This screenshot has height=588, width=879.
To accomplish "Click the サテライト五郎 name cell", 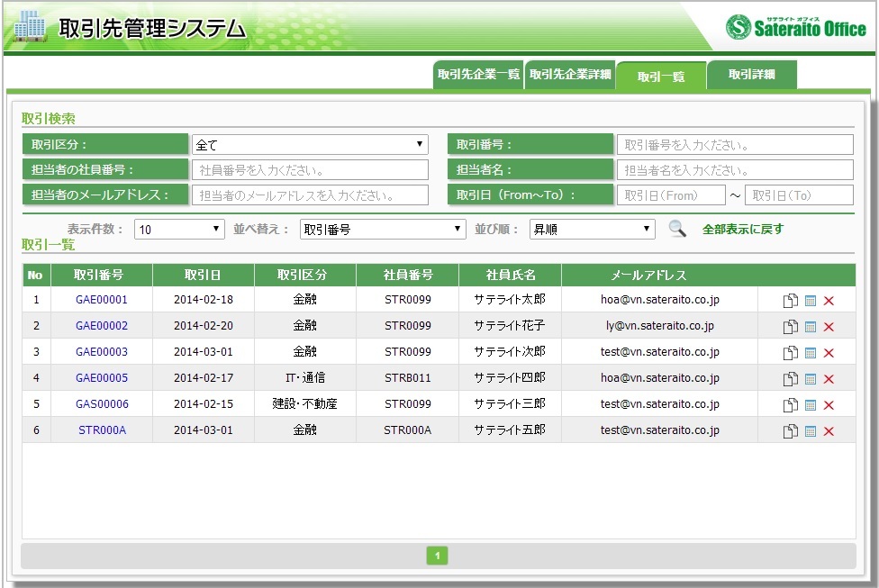I will point(510,430).
